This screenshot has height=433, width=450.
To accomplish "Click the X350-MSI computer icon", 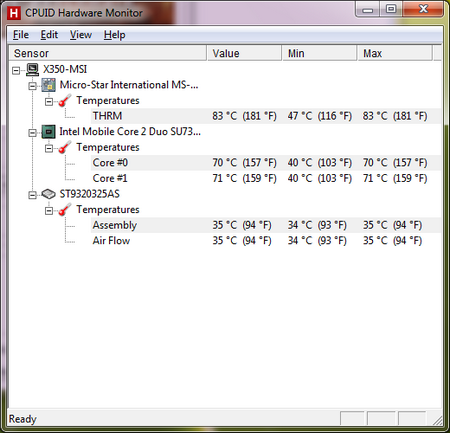I will point(32,69).
